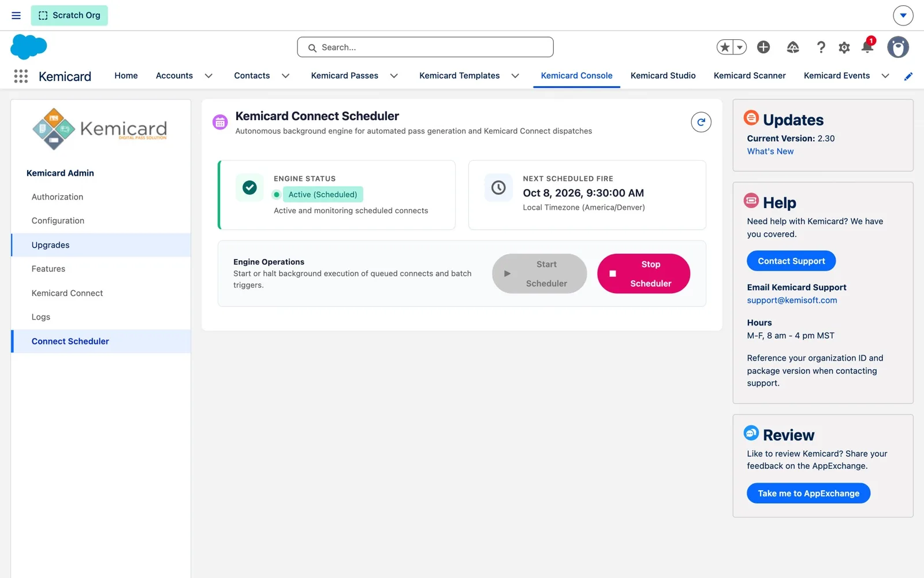Click the engine status green checkmark icon

coord(249,187)
